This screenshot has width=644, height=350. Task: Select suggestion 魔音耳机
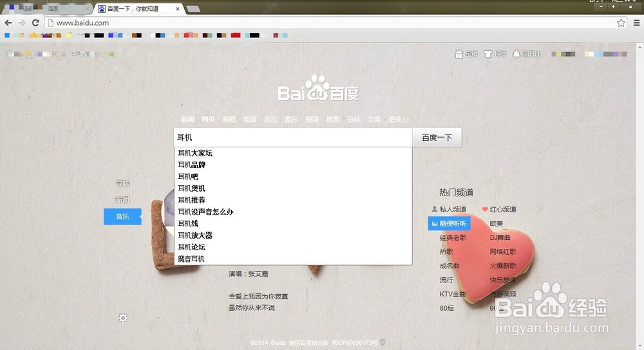(293, 259)
